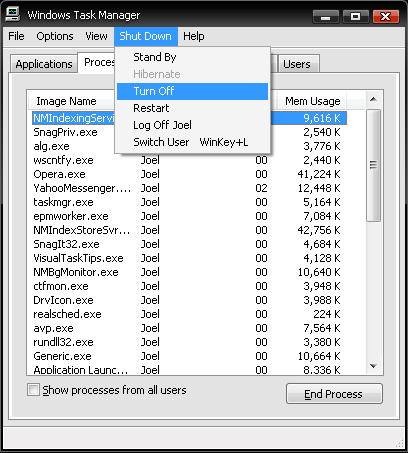The height and width of the screenshot is (453, 408).
Task: Open the Options menu
Action: 55,36
